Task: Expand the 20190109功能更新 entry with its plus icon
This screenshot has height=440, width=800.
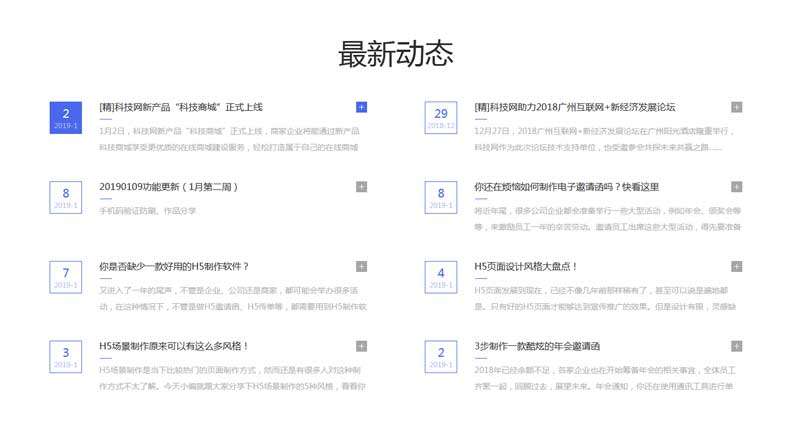Action: click(x=361, y=187)
